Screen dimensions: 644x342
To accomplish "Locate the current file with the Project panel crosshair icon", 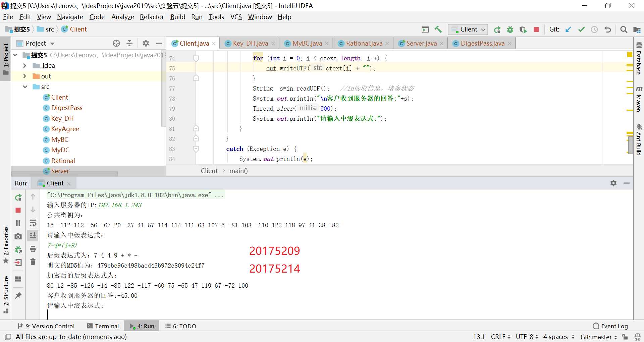I will [116, 43].
